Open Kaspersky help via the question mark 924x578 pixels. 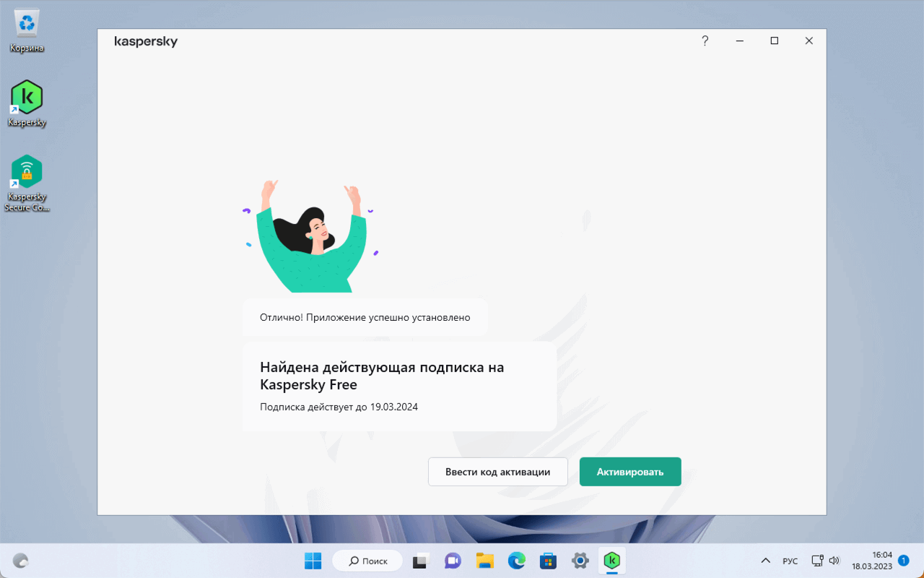click(705, 41)
